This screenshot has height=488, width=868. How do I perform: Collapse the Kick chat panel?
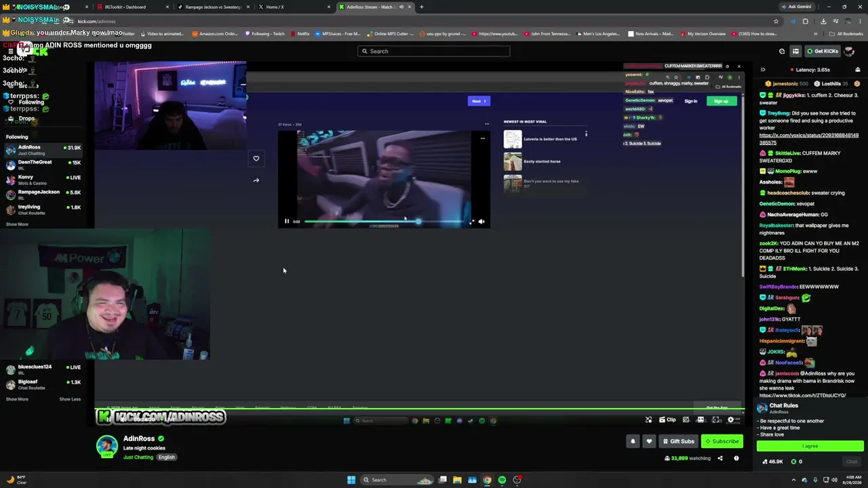[762, 69]
